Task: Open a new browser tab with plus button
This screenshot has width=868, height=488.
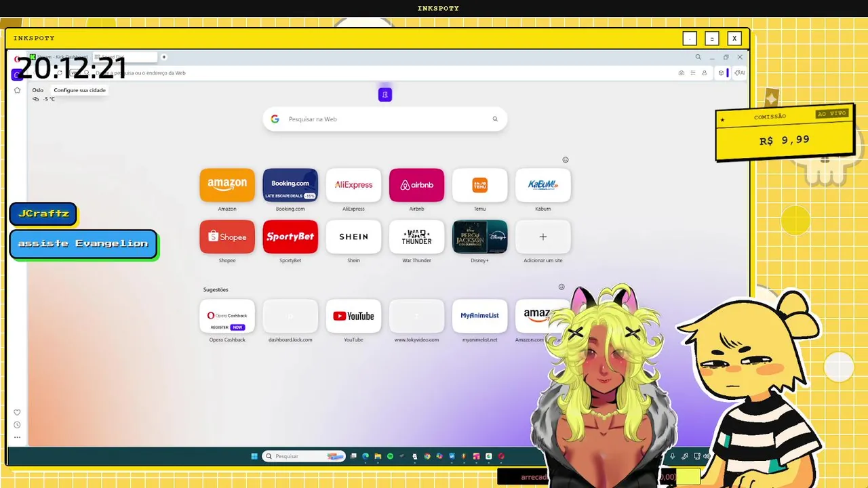Action: (x=163, y=57)
